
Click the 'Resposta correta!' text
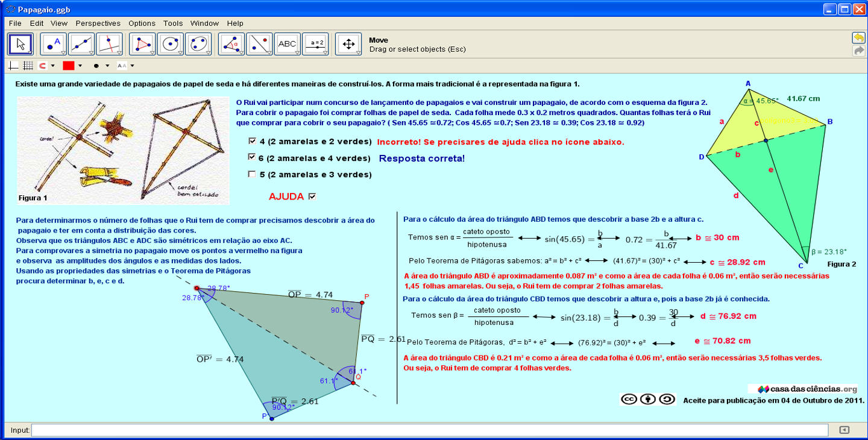point(422,159)
